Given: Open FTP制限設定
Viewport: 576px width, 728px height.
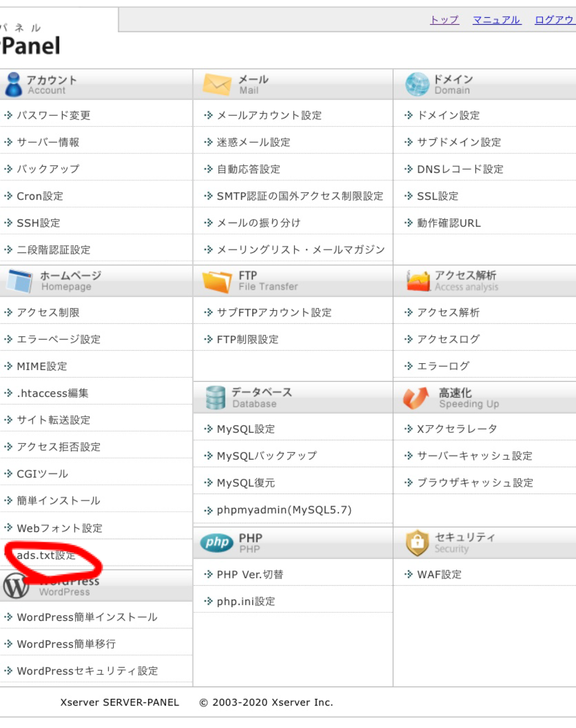Looking at the screenshot, I should click(248, 339).
